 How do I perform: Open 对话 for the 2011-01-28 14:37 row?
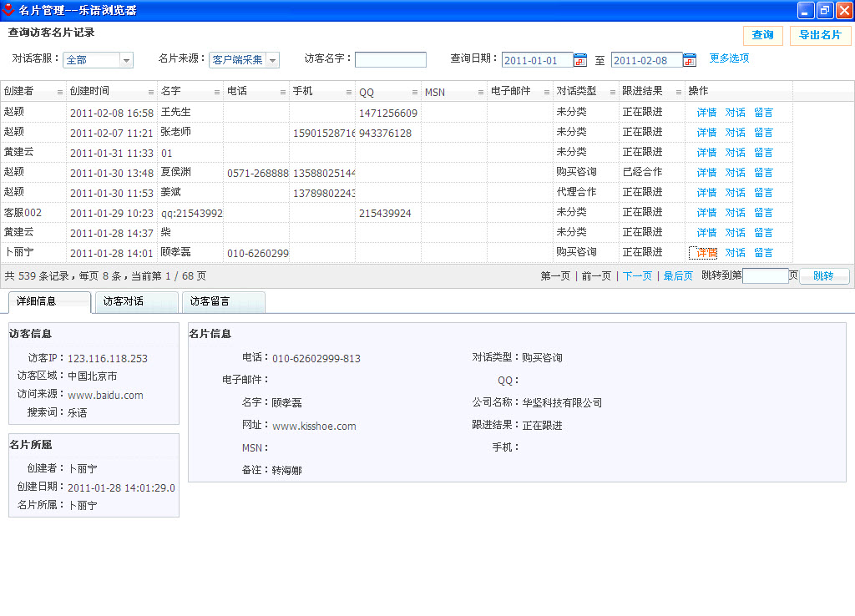pos(735,233)
